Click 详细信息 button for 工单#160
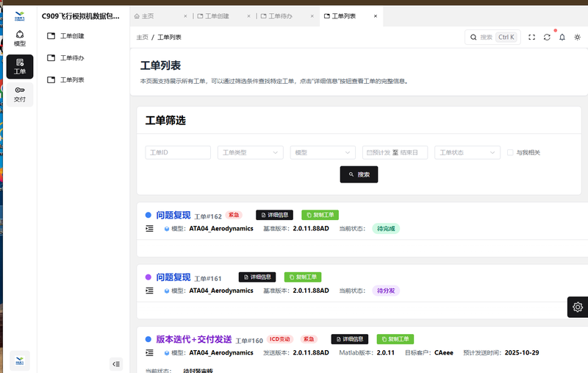 (350, 339)
